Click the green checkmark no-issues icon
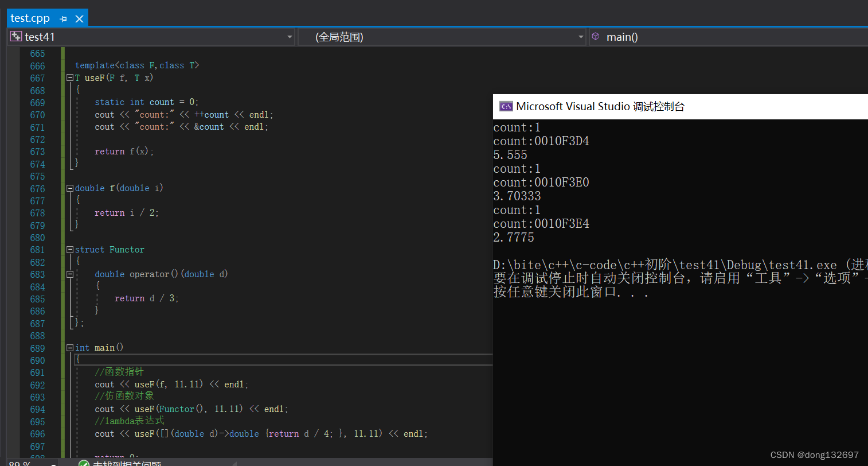Screen dimensions: 868x466 [84, 463]
